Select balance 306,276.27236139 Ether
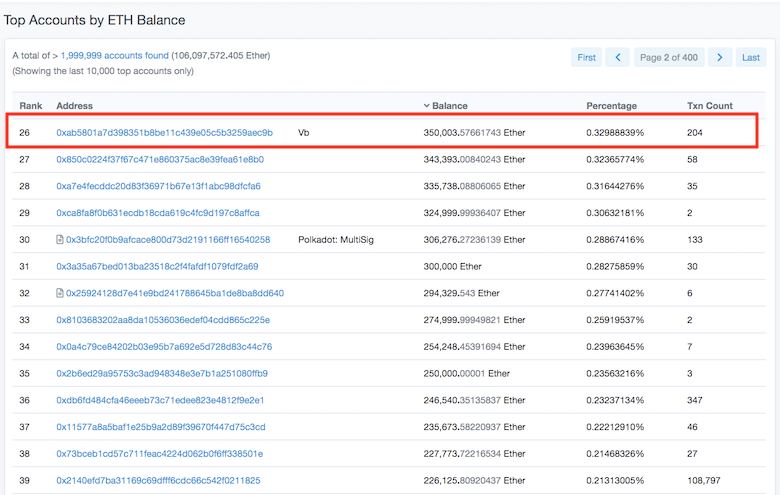 (474, 240)
